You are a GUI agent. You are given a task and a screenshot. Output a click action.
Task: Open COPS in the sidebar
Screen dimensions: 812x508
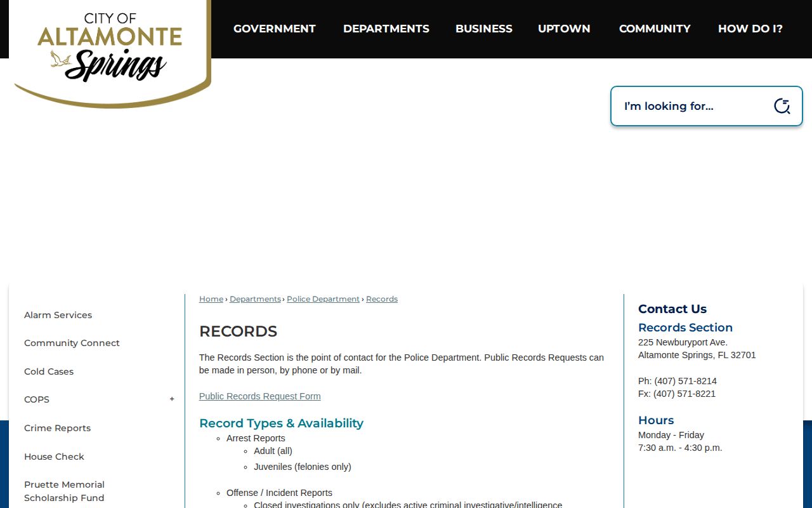pyautogui.click(x=37, y=399)
